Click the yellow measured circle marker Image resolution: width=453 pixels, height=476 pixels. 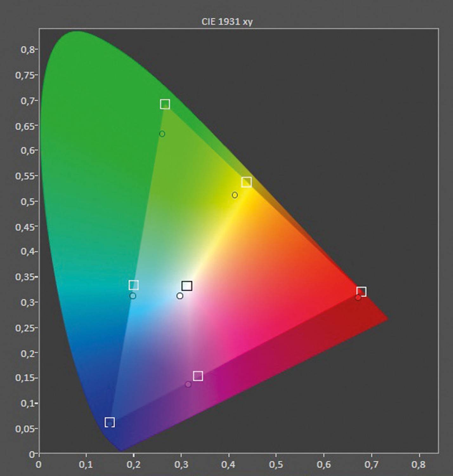click(x=235, y=195)
